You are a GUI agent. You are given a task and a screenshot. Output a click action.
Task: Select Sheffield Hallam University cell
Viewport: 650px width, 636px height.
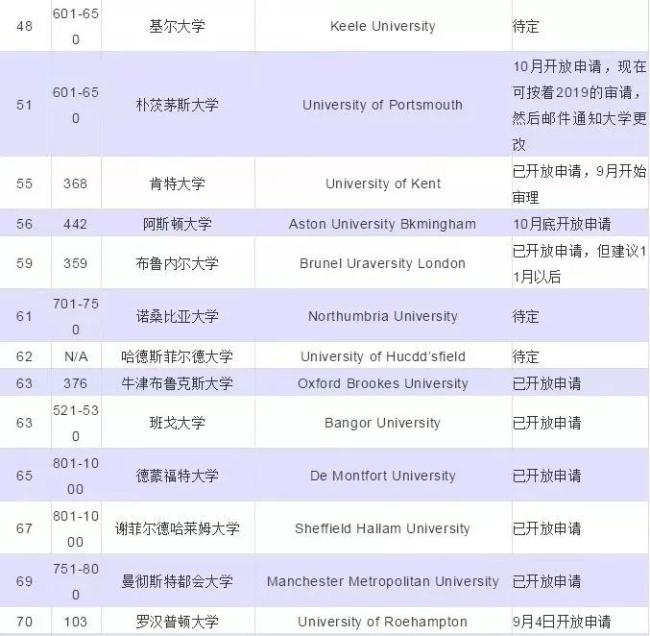383,528
